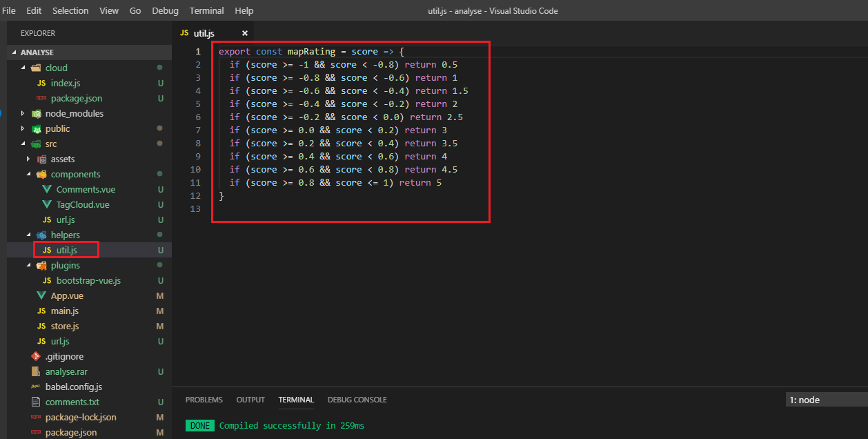Viewport: 868px width, 439px height.
Task: Switch to the OUTPUT panel tab
Action: coord(250,400)
